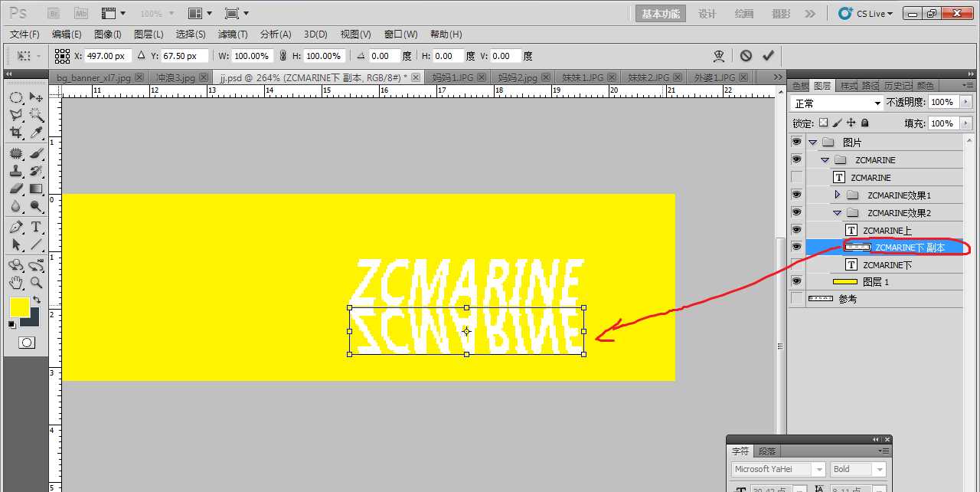Toggle the maintain aspect ratio link icon

click(x=283, y=56)
